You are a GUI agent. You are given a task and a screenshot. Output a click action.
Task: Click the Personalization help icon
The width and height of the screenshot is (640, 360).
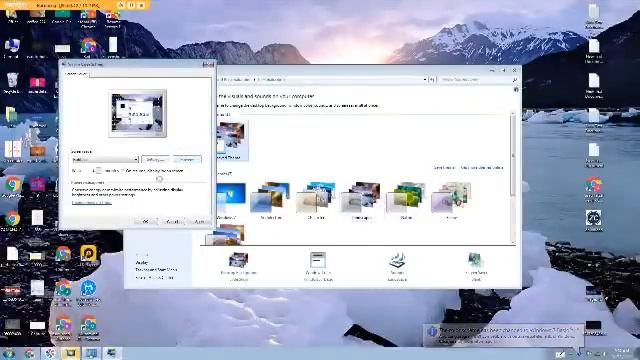(x=516, y=89)
